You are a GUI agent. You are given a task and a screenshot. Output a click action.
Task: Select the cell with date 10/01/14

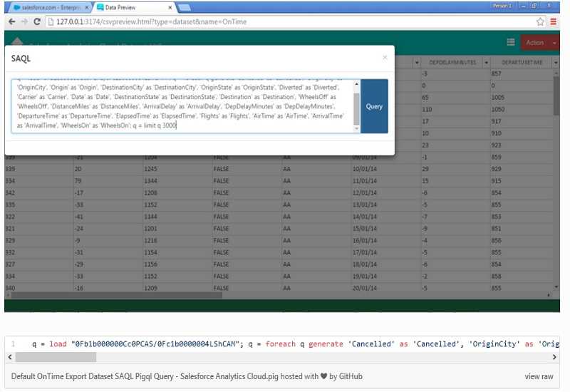coord(386,169)
